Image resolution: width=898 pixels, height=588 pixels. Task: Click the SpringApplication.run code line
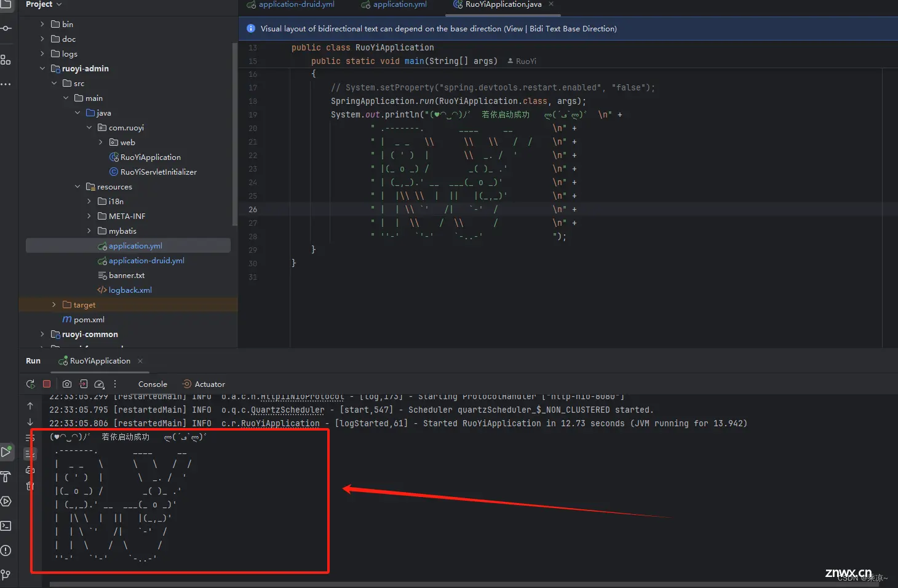458,101
